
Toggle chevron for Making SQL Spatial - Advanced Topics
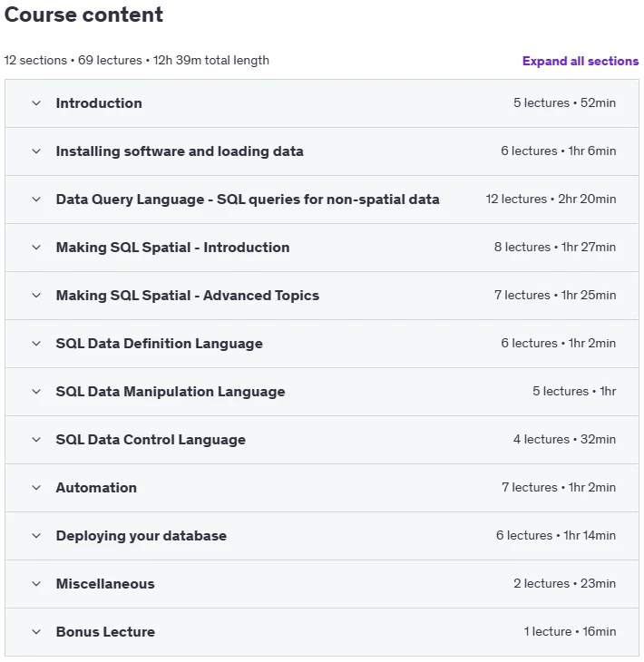[x=36, y=296]
